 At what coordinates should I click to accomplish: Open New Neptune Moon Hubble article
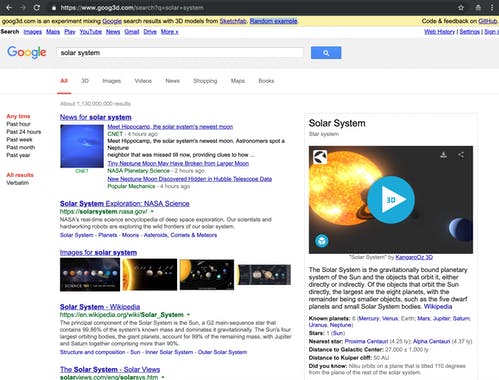(189, 179)
